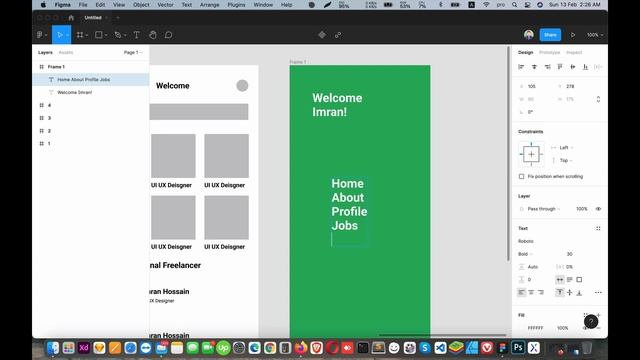This screenshot has width=640, height=360.
Task: Open Photoshop from the Dock
Action: click(x=518, y=348)
